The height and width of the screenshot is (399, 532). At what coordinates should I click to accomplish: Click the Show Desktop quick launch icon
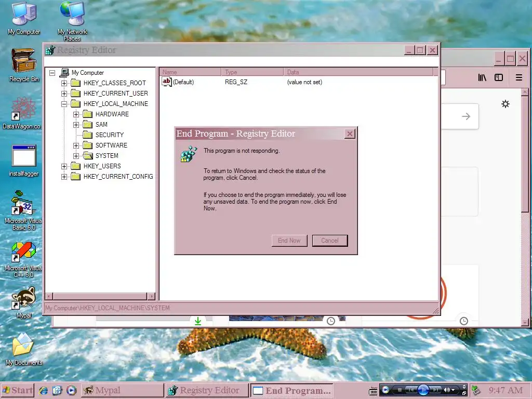coord(57,391)
